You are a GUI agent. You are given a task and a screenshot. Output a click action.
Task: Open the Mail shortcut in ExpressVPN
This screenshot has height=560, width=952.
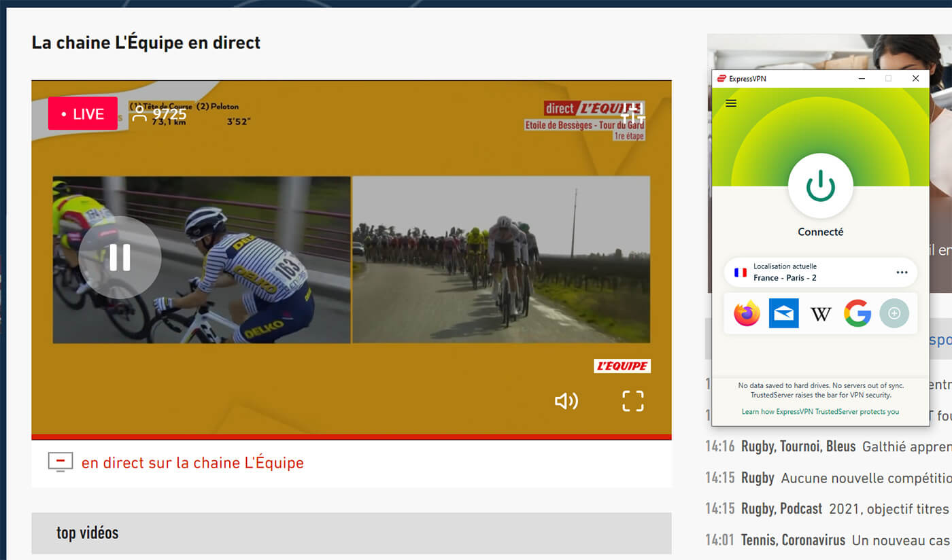point(783,313)
